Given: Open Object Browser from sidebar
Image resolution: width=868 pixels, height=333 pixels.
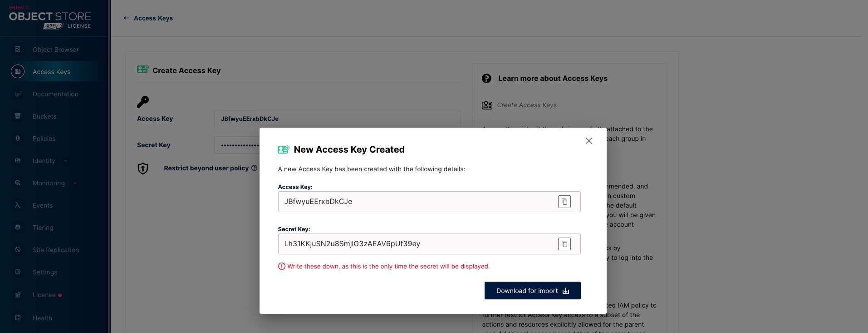Looking at the screenshot, I should click(x=55, y=50).
